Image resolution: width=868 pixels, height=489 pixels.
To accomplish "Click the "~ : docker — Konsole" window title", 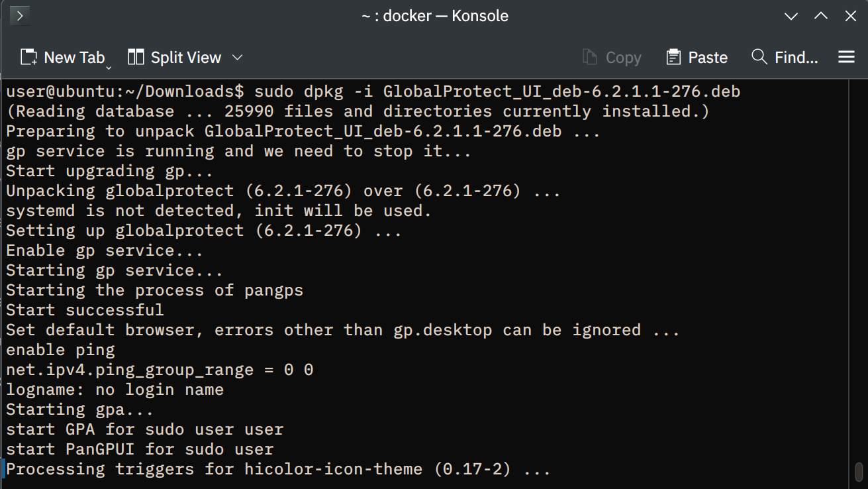I will (434, 16).
